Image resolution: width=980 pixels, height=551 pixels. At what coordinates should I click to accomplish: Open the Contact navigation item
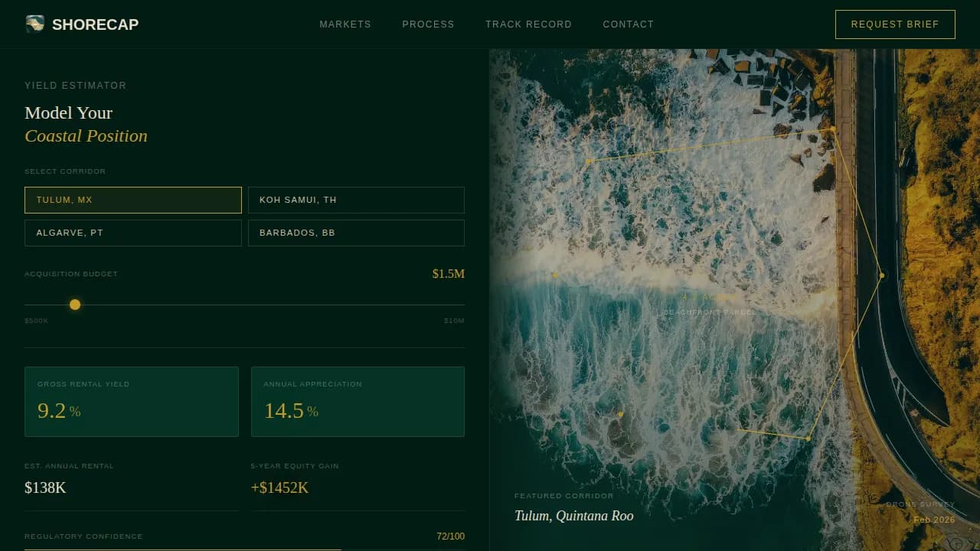[628, 24]
